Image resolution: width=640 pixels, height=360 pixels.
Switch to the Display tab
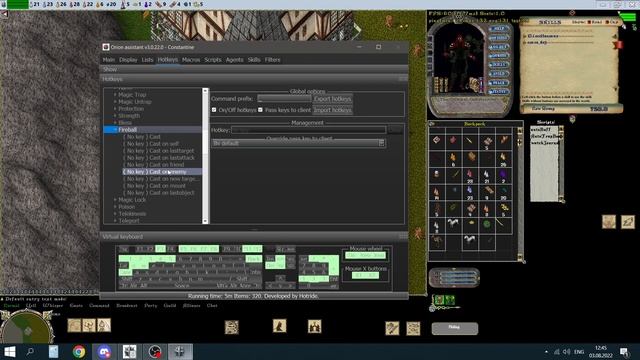(128, 60)
